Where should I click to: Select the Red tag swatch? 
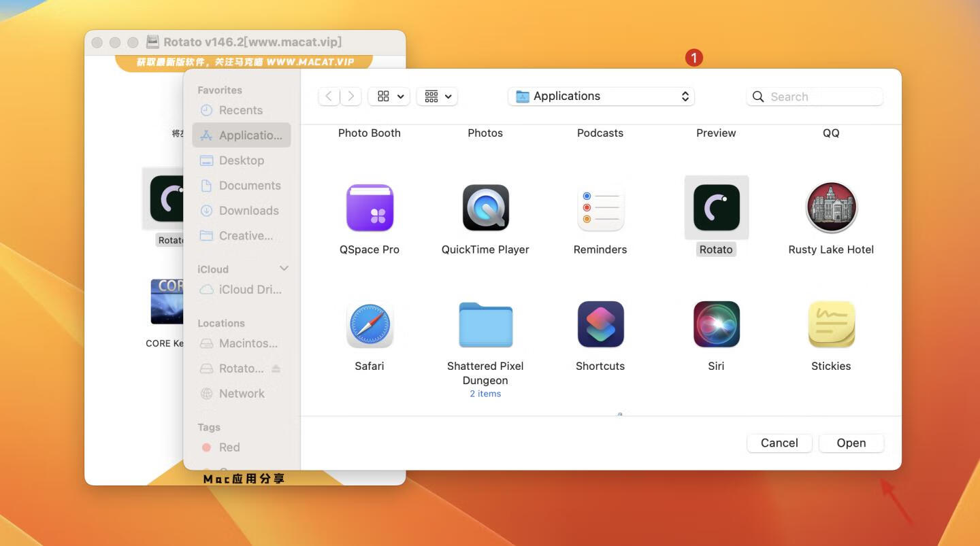208,447
